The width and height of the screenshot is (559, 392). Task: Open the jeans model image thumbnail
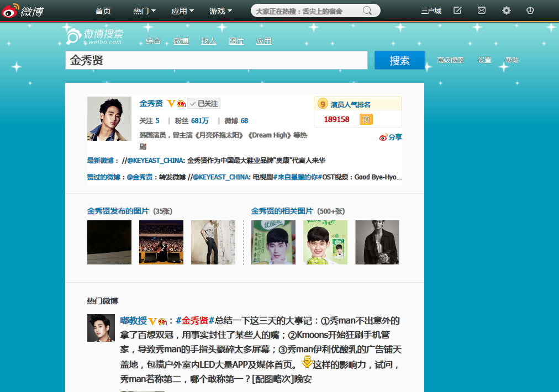pyautogui.click(x=213, y=242)
